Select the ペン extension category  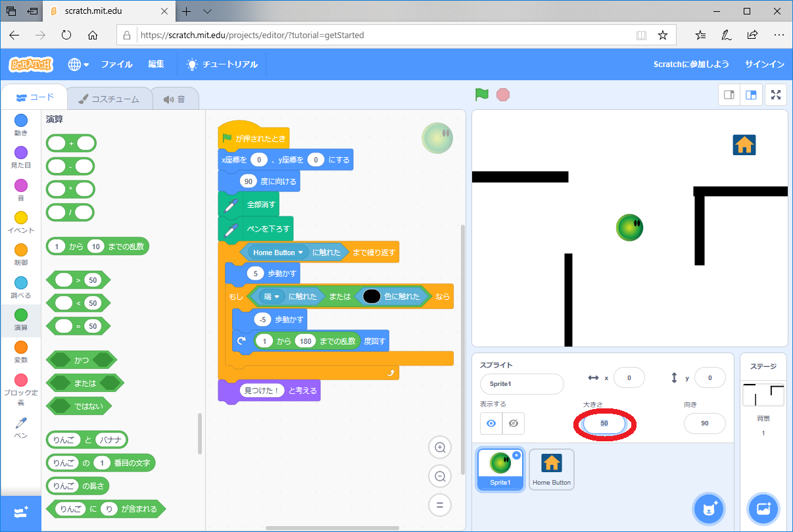tap(21, 427)
